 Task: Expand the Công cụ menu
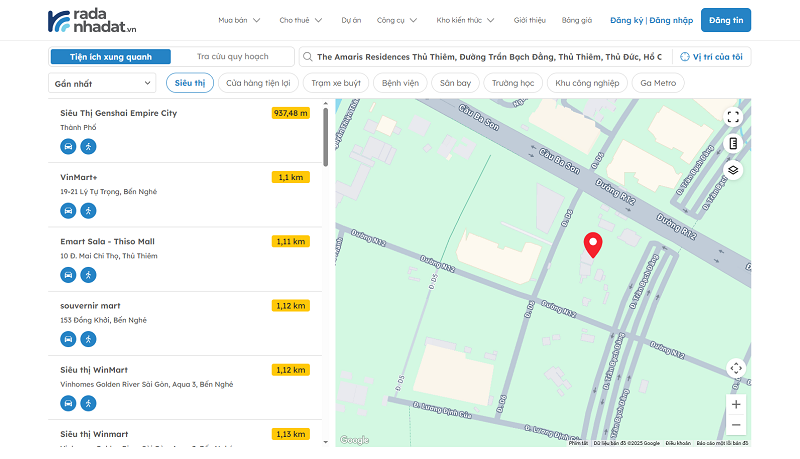tap(397, 20)
